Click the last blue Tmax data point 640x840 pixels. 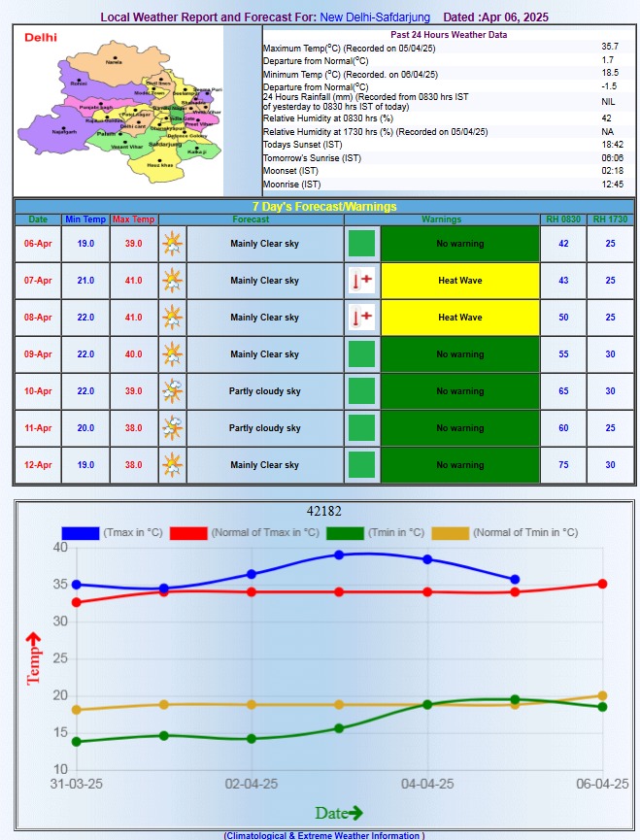(515, 579)
